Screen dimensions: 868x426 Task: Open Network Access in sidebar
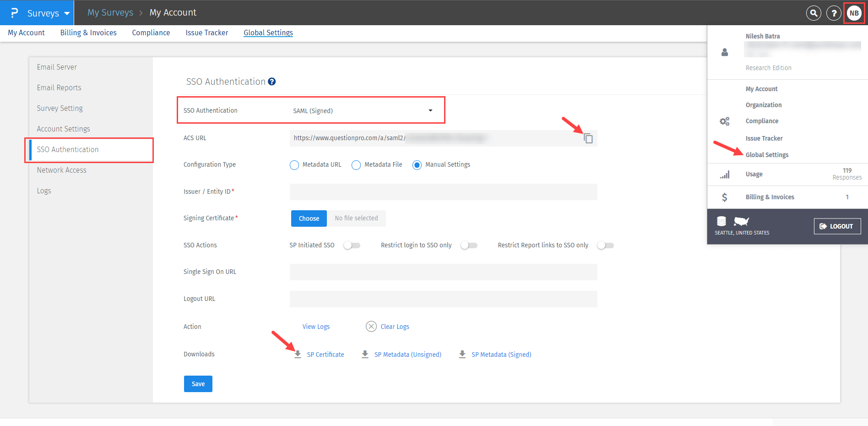pos(62,170)
